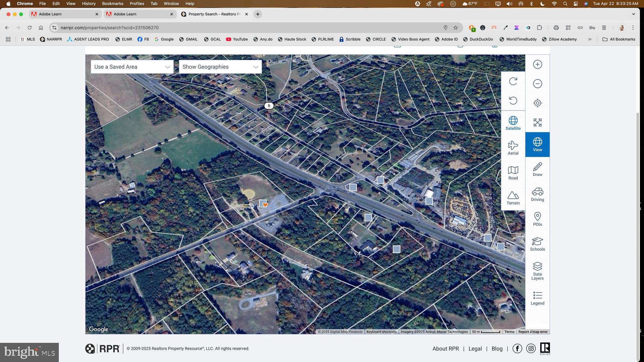Open Data Layers panel
Screen dimensions: 644x362
(537, 271)
